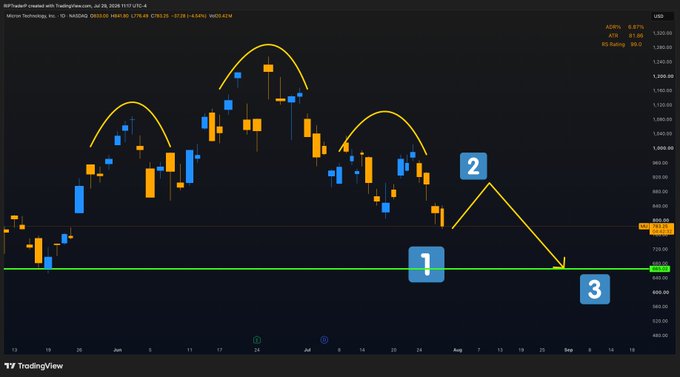Click 720.00 on the price axis
680x377 pixels.
point(660,249)
